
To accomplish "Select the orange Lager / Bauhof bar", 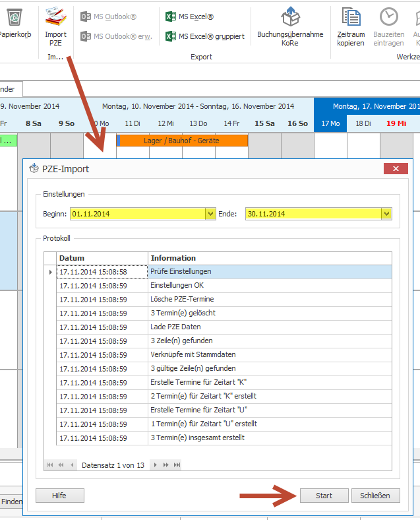I will coord(182,141).
